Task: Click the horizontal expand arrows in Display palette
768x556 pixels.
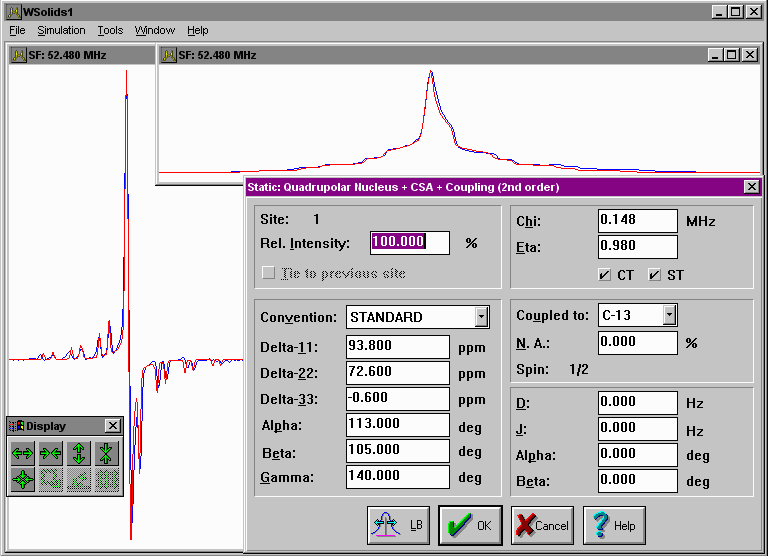Action: coord(23,453)
